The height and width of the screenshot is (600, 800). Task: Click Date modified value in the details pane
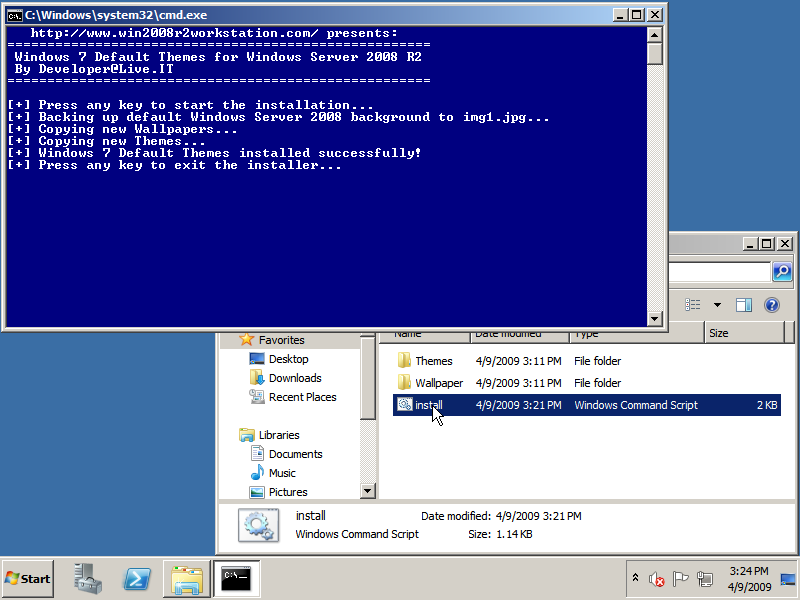(538, 516)
